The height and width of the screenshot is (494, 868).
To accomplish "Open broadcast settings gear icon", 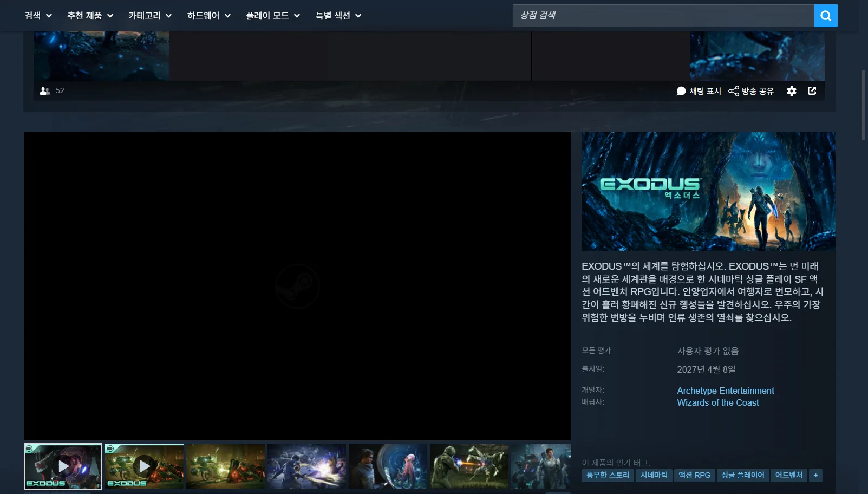I will tap(792, 91).
